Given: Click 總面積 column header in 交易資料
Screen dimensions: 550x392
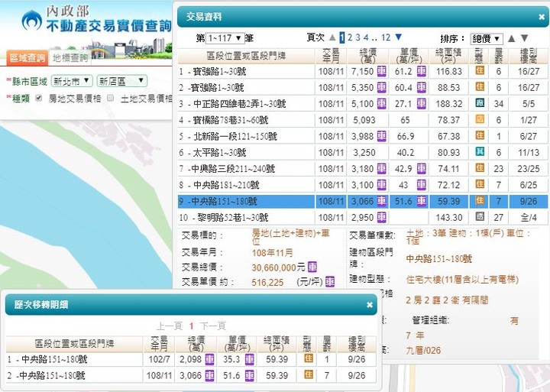Looking at the screenshot, I should point(448,56).
